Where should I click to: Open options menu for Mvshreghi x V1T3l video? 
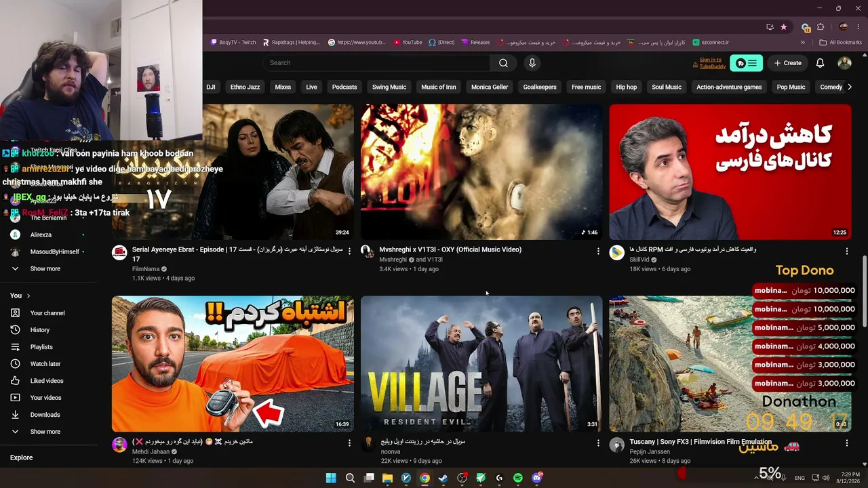(x=598, y=251)
